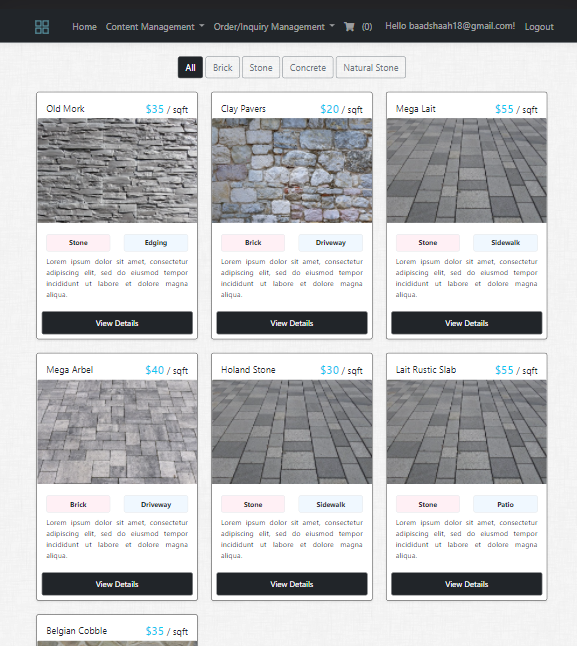The height and width of the screenshot is (646, 577).
Task: Click the Driveway tag on Clay Pavers
Action: 331,243
